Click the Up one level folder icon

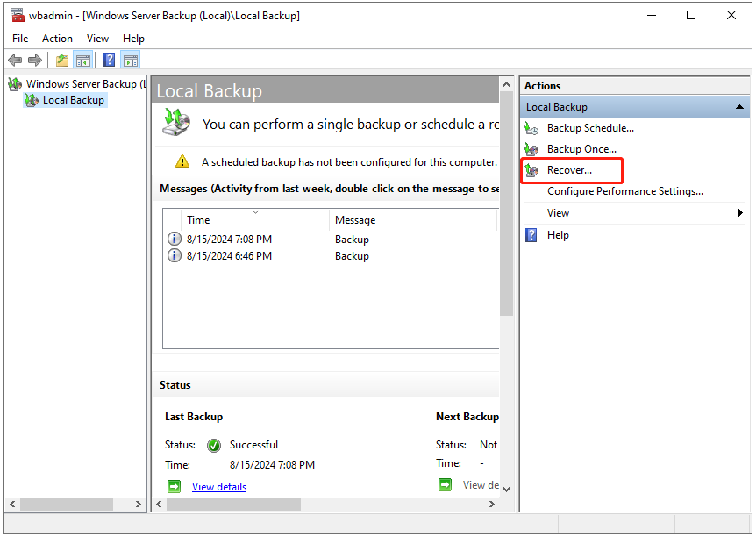[x=62, y=61]
